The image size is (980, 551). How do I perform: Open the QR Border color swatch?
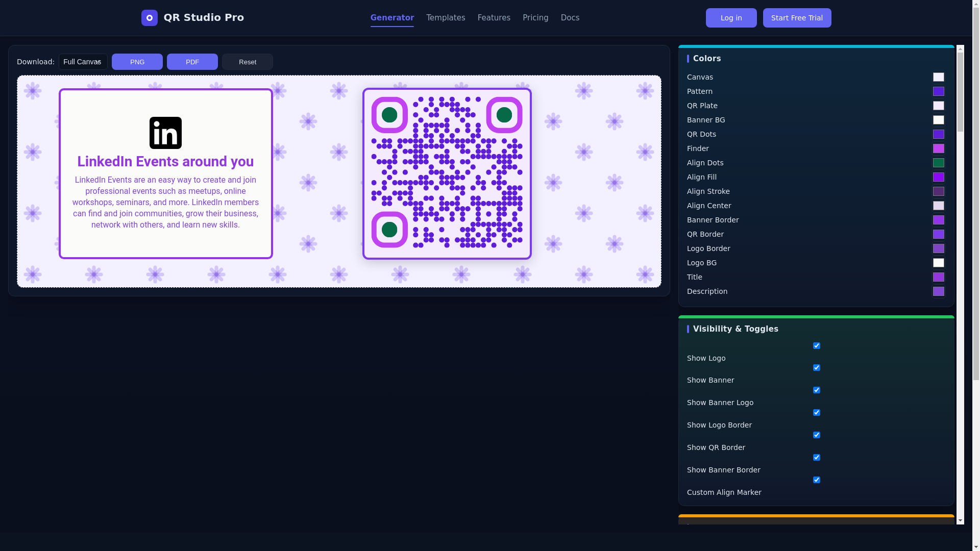click(939, 234)
